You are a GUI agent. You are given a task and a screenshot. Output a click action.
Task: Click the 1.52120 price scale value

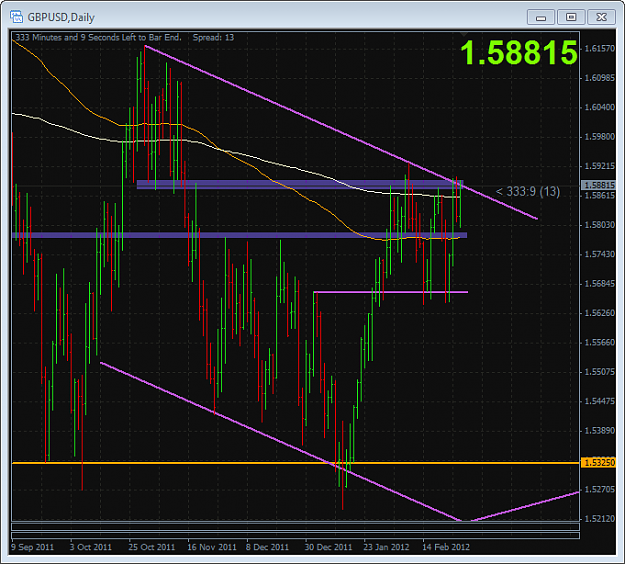(599, 519)
